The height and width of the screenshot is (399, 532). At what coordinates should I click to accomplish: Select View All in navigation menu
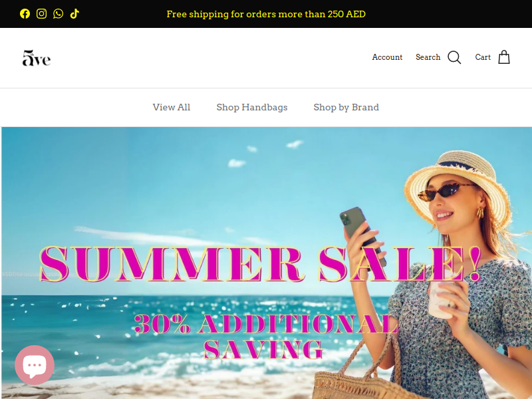pos(172,107)
